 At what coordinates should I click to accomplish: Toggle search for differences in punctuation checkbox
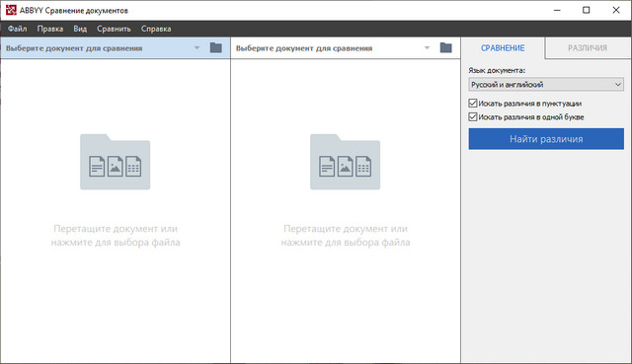pos(473,104)
